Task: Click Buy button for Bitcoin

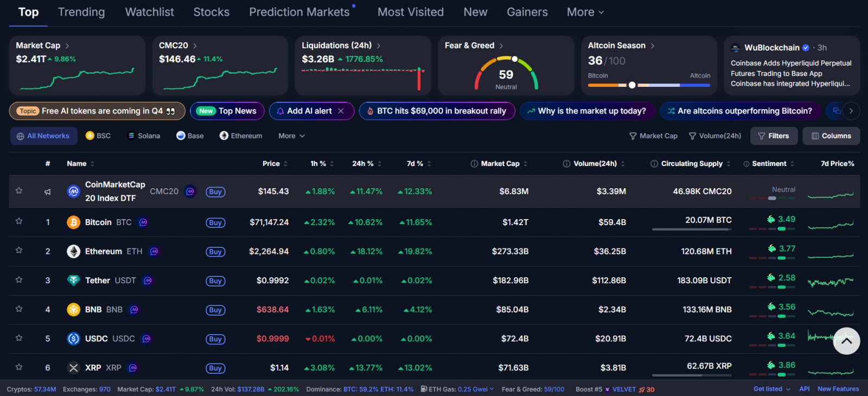Action: pyautogui.click(x=215, y=222)
